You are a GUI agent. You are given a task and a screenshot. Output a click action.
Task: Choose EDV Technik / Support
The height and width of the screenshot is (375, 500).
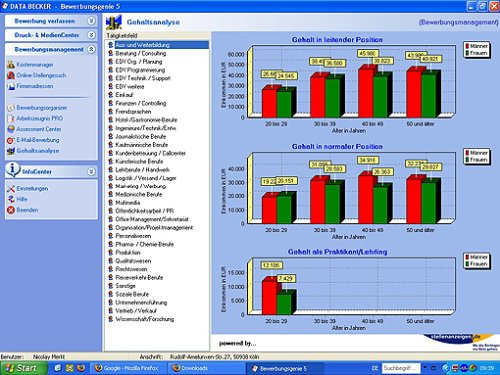coord(143,78)
